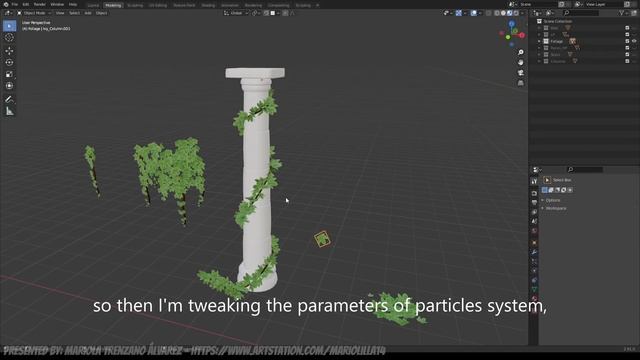Choose Extend selection mode under Select Box
This screenshot has width=640, height=360.
click(551, 190)
